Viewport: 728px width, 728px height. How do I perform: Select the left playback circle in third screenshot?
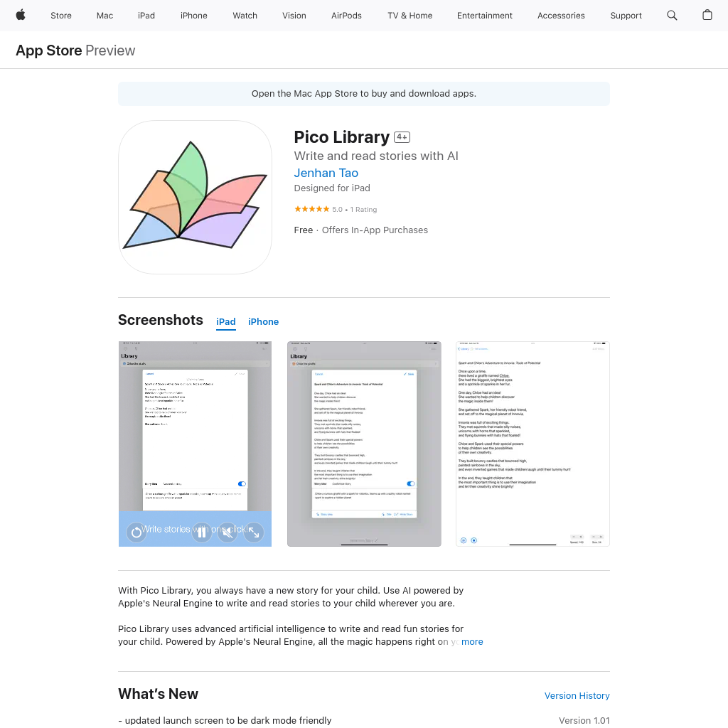464,540
